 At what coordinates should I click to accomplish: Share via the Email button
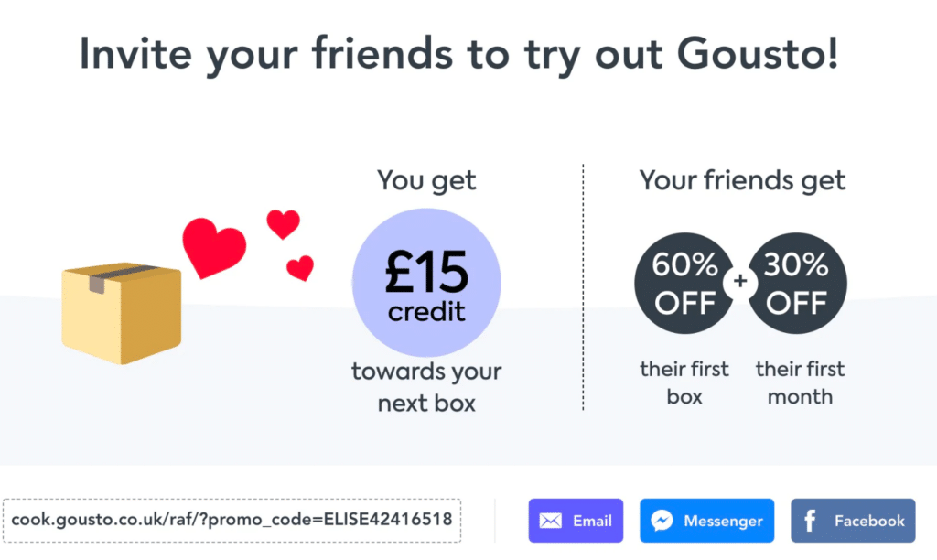click(576, 520)
